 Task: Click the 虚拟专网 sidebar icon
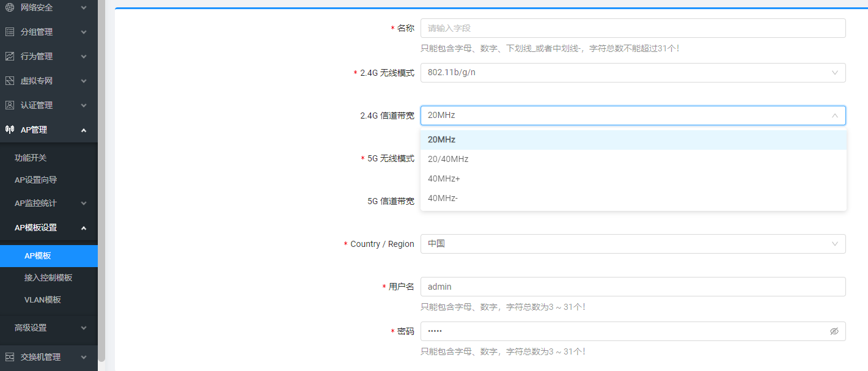pos(10,81)
